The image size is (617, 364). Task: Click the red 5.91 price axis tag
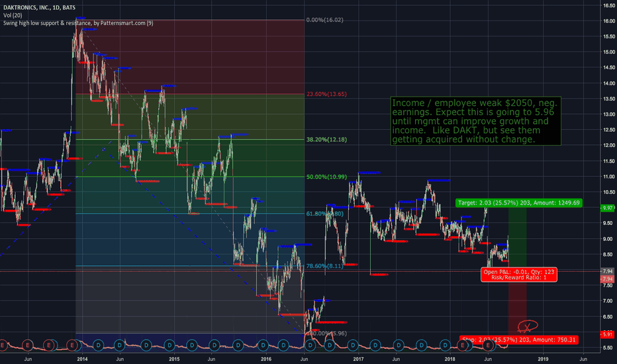[607, 334]
